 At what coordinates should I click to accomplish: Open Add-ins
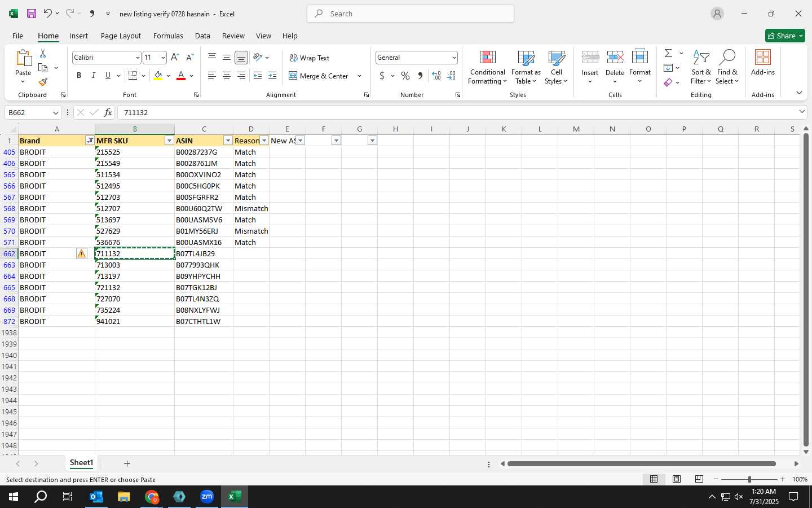coord(763,63)
